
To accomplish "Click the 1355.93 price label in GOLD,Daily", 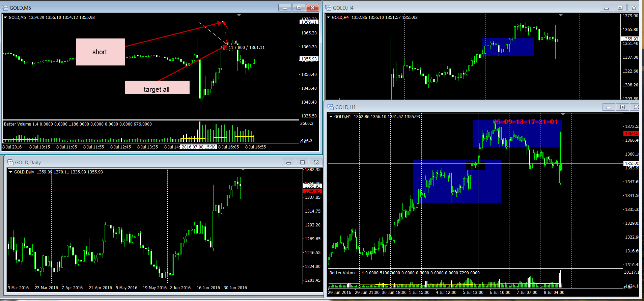I will click(x=313, y=186).
